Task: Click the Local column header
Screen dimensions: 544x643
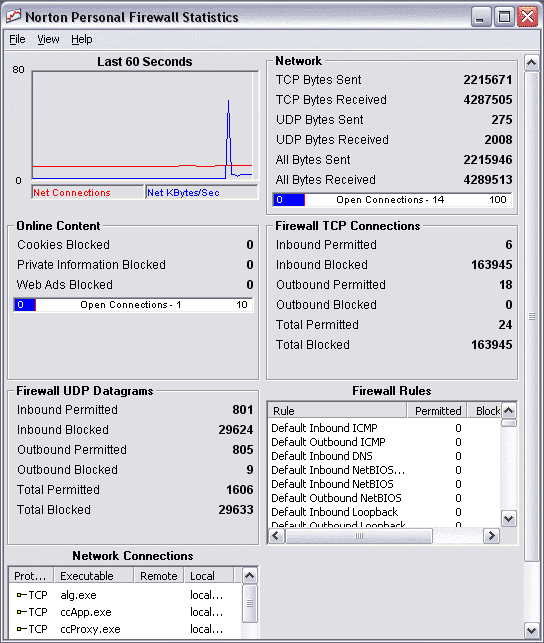Action: coord(209,576)
